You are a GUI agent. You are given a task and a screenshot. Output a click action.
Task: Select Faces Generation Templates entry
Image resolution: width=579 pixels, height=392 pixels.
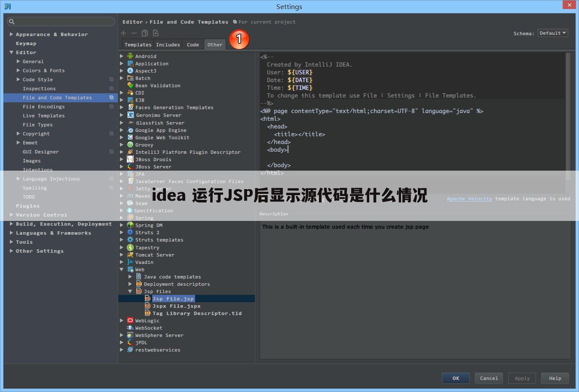pyautogui.click(x=174, y=107)
